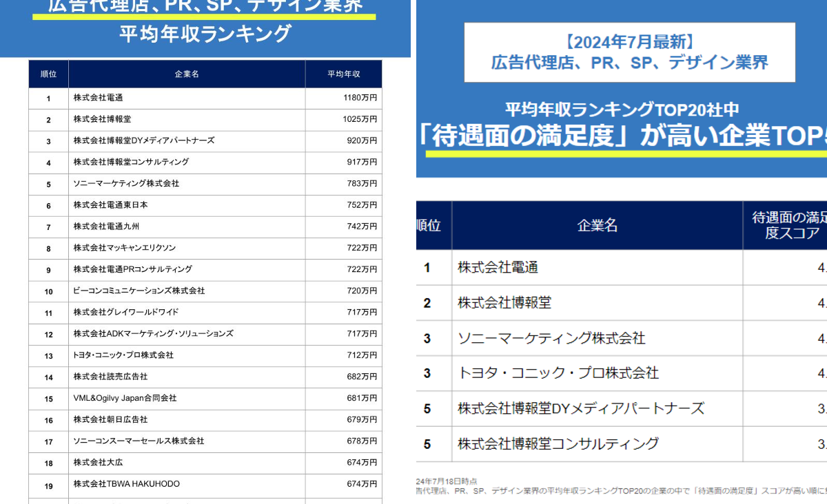Viewport: 827px width, 504px height.
Task: Click the 679万円 salary cell
Action: tap(362, 419)
